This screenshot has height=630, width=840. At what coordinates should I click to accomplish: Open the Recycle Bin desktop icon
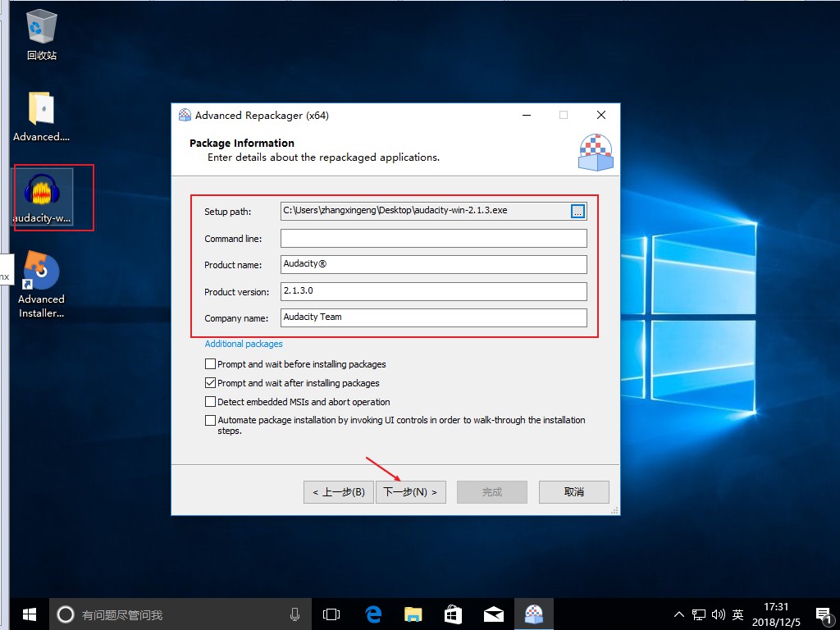click(x=41, y=34)
